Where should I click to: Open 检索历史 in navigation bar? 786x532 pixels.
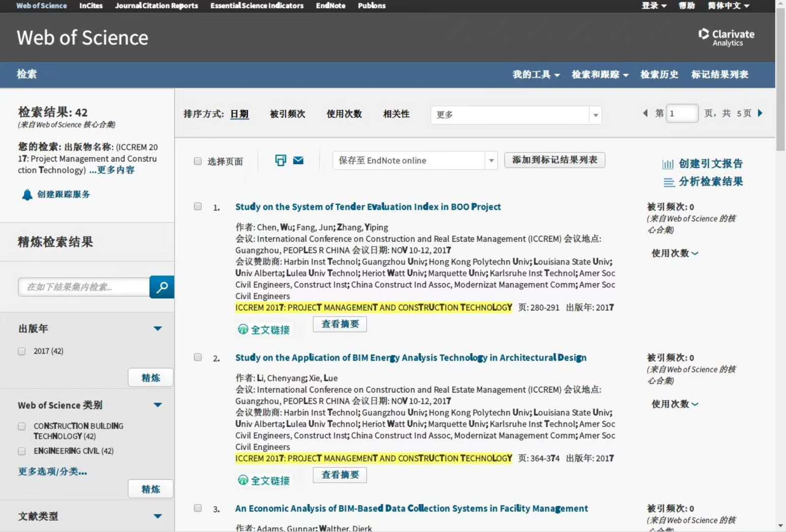(659, 75)
